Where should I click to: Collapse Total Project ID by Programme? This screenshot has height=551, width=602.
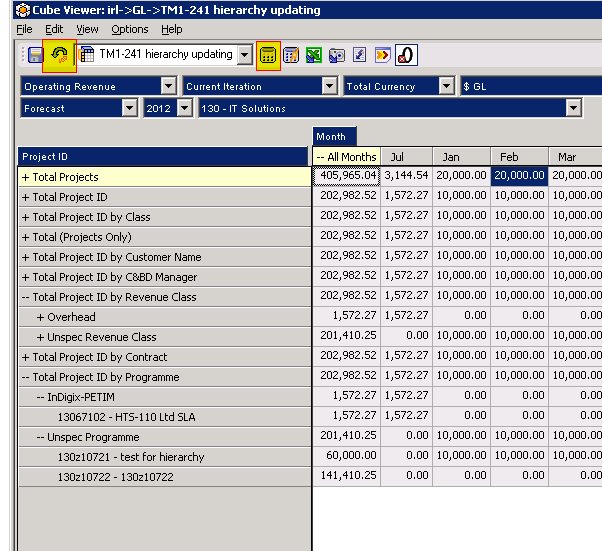point(25,377)
